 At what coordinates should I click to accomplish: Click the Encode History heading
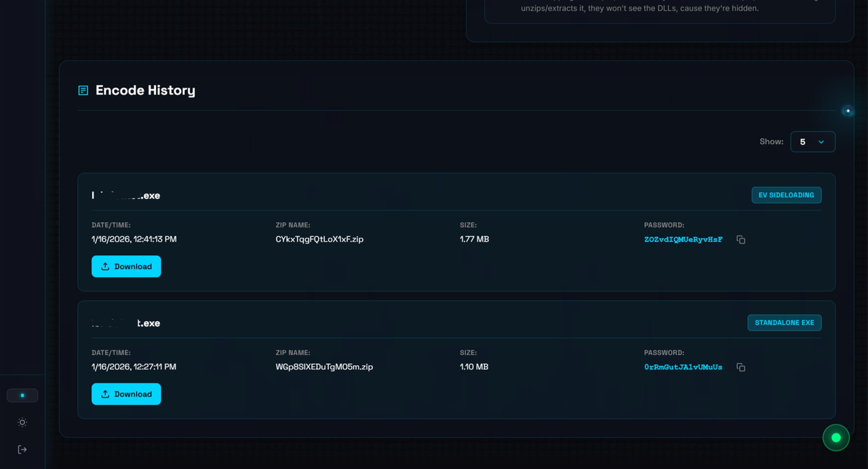[x=145, y=90]
